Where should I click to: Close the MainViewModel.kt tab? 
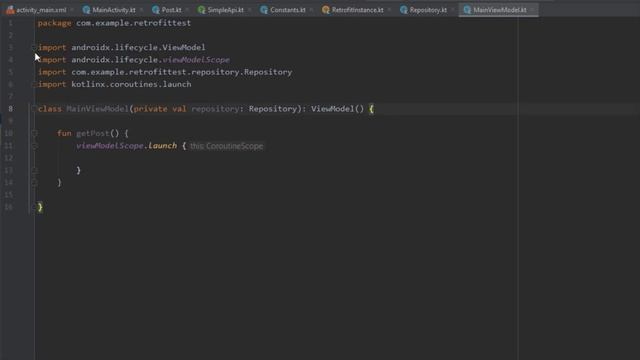pos(532,10)
